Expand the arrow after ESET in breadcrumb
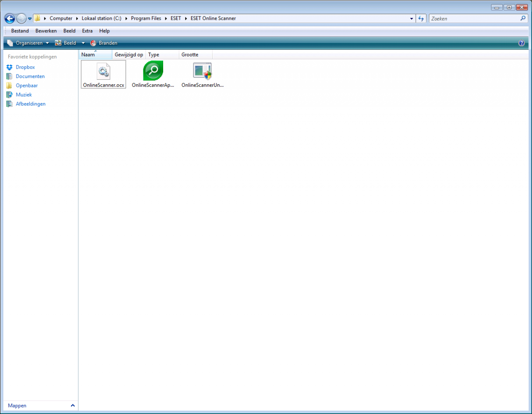Image resolution: width=532 pixels, height=414 pixels. pyautogui.click(x=186, y=19)
